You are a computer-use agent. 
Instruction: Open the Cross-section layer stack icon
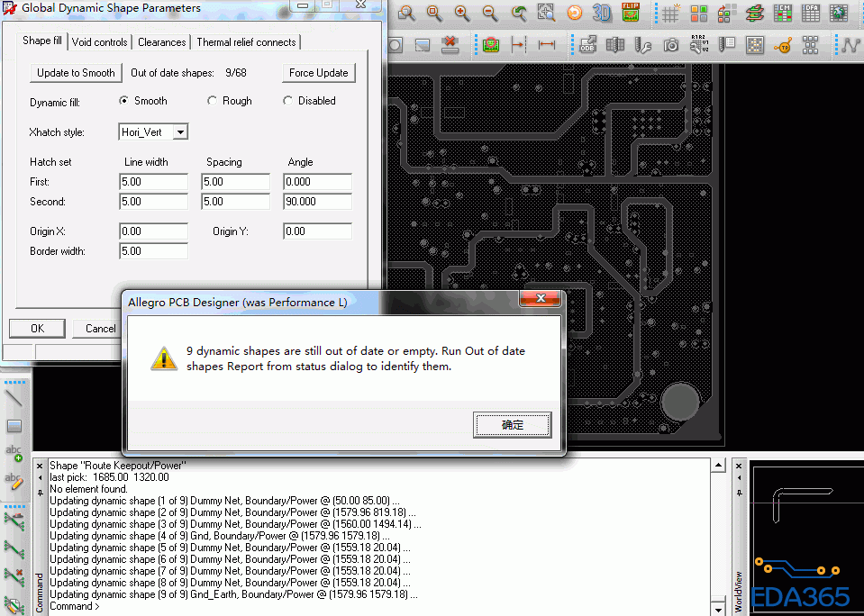point(755,14)
